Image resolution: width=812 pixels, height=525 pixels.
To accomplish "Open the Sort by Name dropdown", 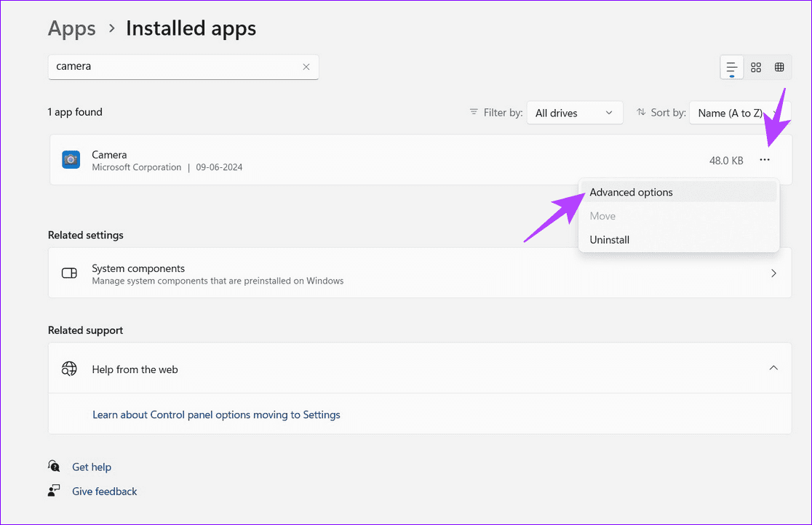I will coord(735,113).
